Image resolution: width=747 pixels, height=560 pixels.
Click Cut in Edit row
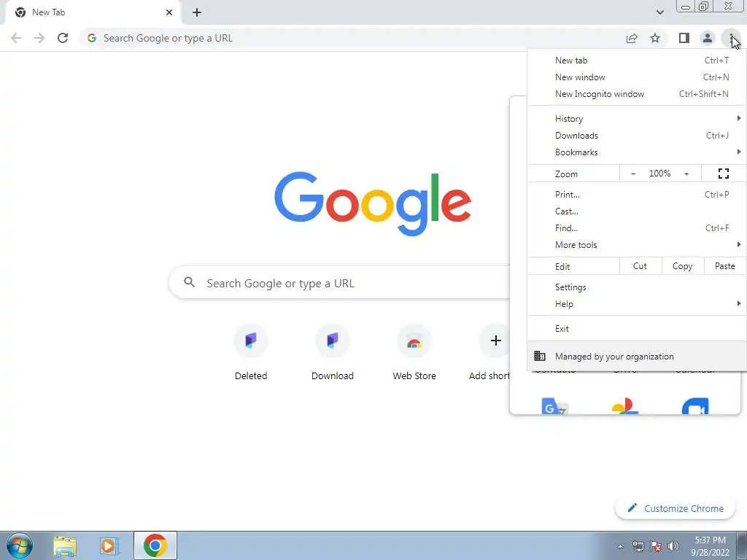(640, 266)
